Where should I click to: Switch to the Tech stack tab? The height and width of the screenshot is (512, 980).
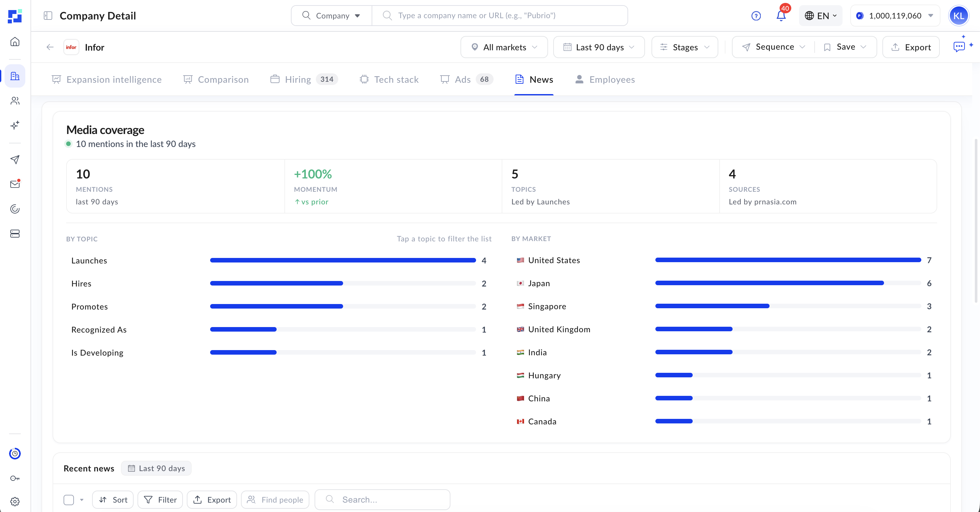pyautogui.click(x=389, y=79)
